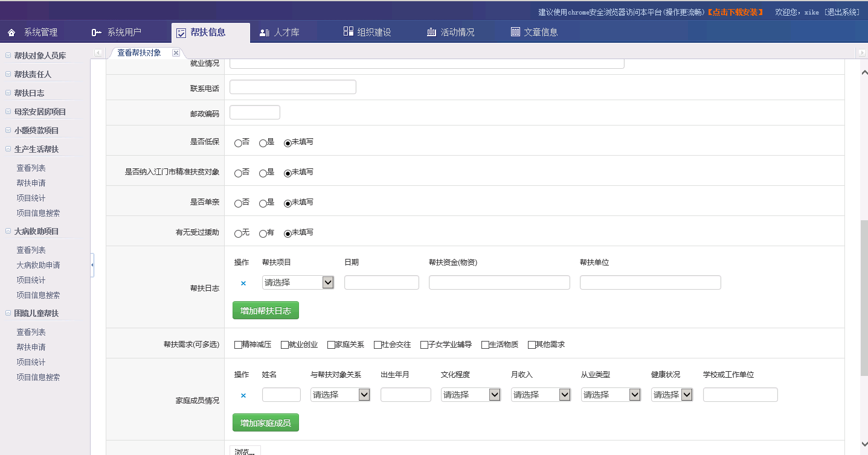Click the 联系电话 input field
This screenshot has height=455, width=868.
click(293, 87)
